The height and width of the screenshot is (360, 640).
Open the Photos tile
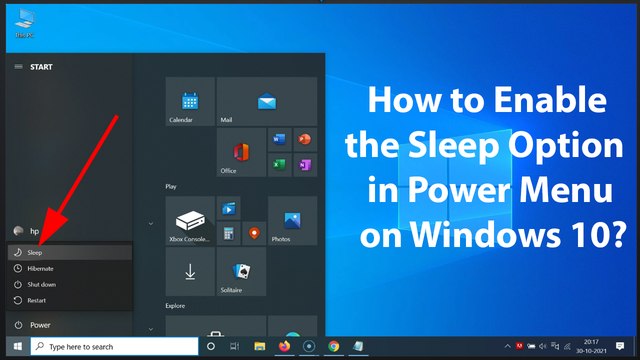pyautogui.click(x=292, y=220)
